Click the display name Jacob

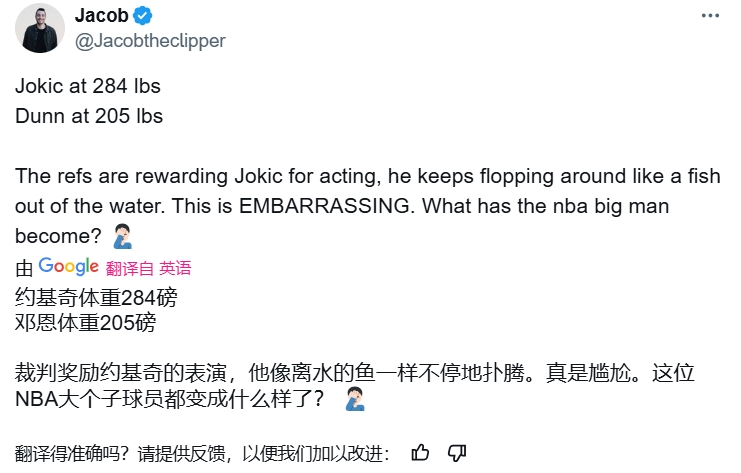pos(102,17)
